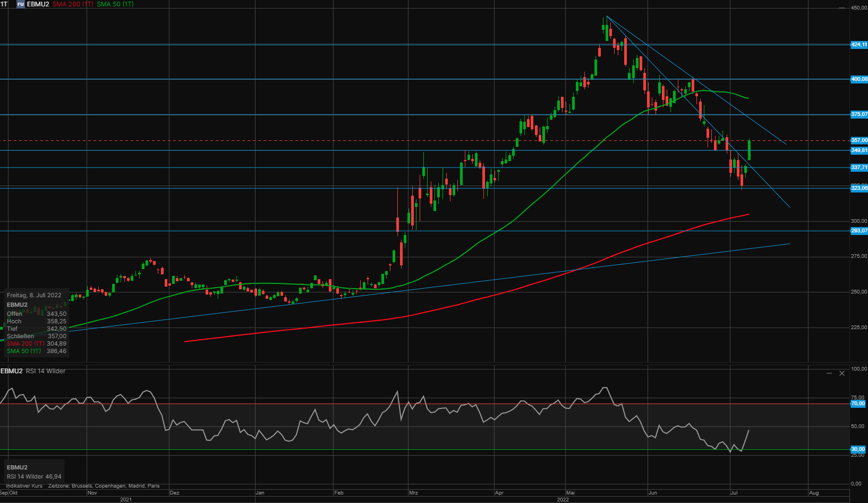Select the EBMU2 symbol label

click(x=38, y=4)
